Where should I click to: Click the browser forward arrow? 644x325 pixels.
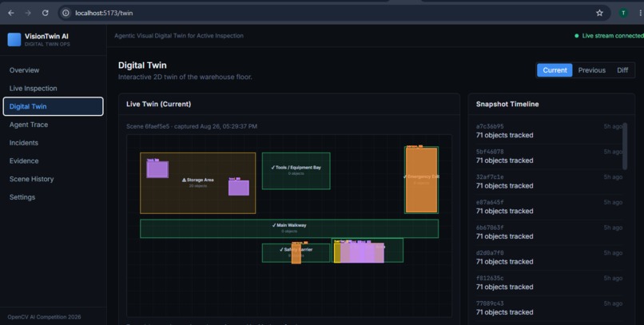[x=28, y=13]
